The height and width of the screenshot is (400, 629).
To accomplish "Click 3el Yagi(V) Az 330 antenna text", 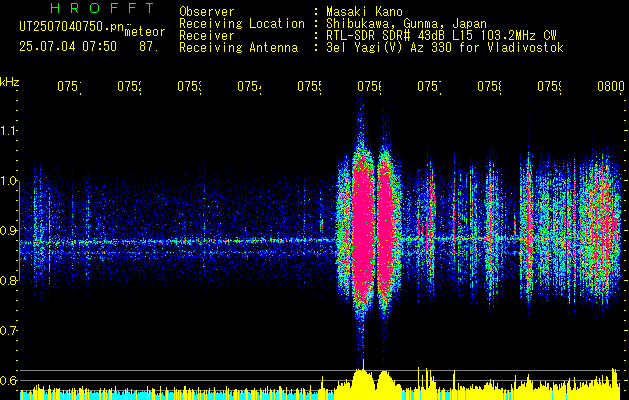I will [445, 48].
